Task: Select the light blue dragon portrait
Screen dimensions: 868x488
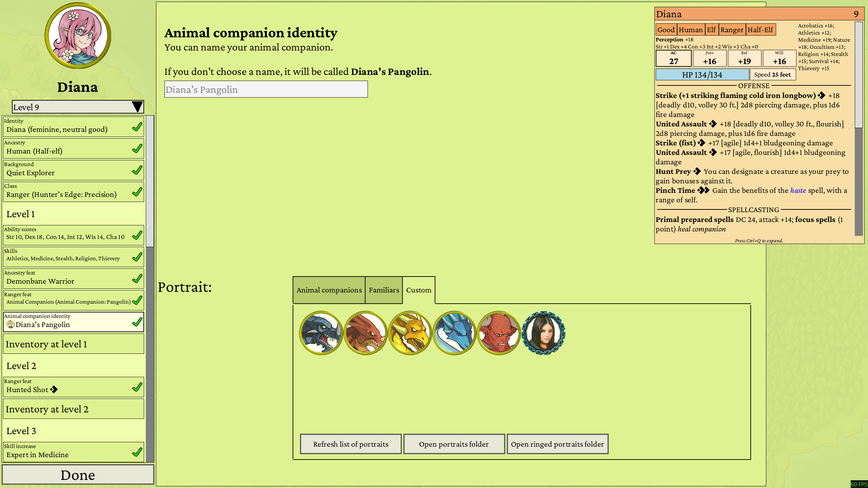Action: 454,333
